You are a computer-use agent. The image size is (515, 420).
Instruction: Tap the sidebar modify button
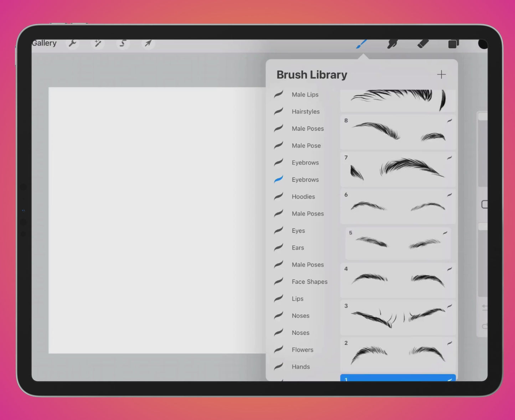pos(485,204)
